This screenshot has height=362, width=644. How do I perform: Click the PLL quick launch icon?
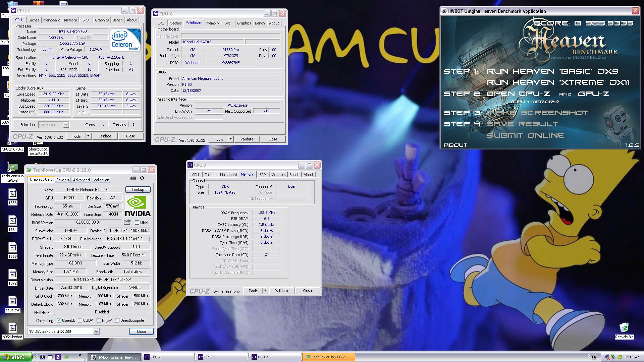[x=43, y=357]
